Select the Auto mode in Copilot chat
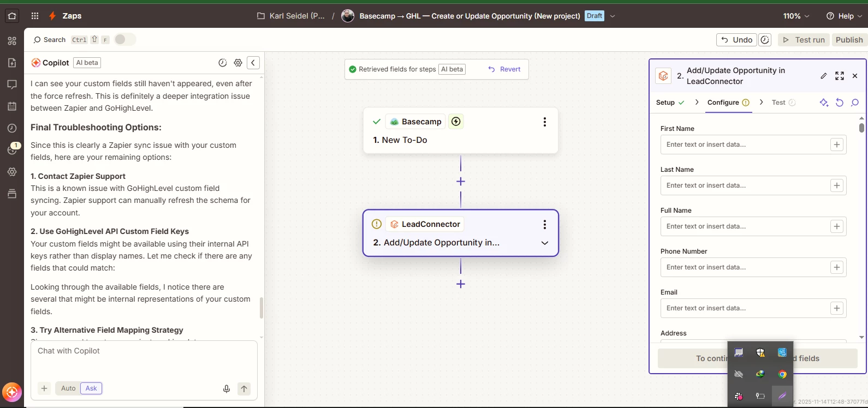 68,388
